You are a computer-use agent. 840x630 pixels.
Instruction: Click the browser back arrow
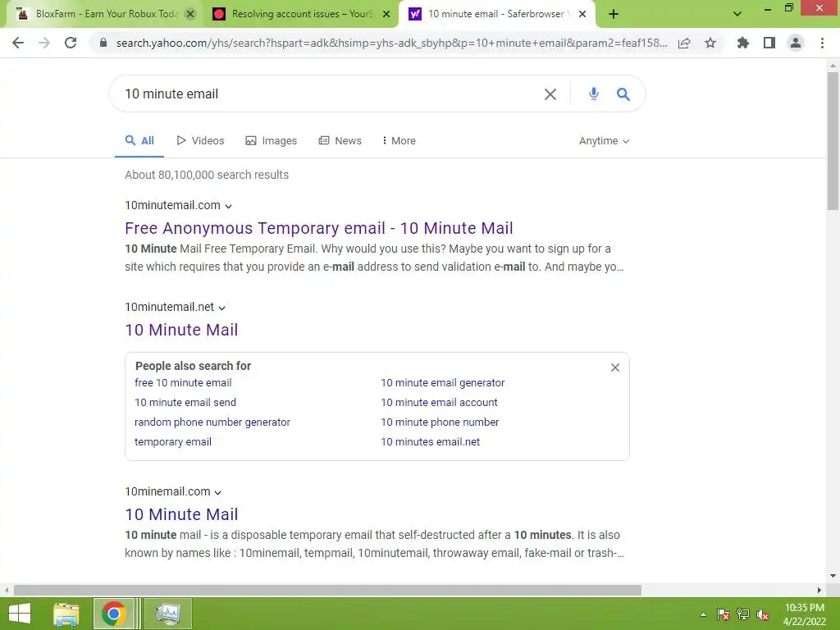(18, 43)
